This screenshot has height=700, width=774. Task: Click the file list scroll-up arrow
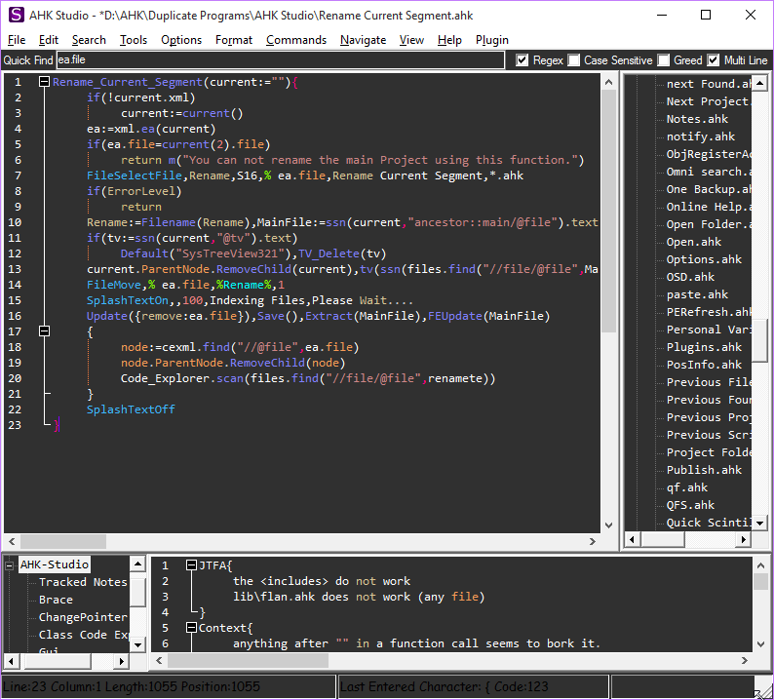point(759,83)
